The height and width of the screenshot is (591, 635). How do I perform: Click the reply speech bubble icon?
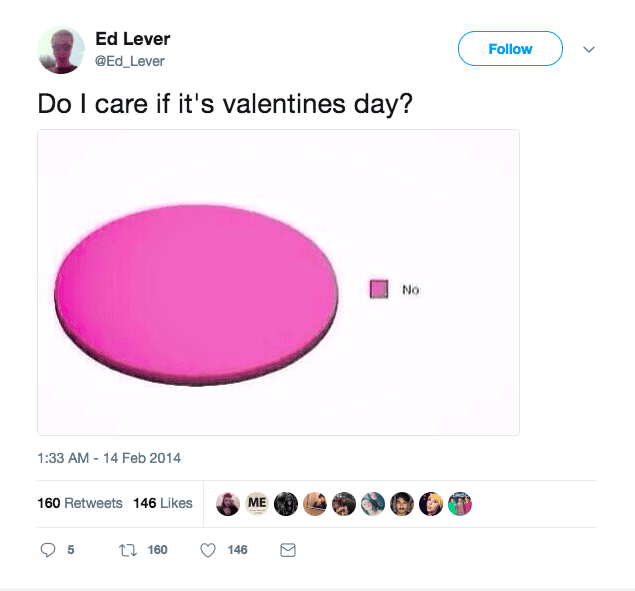click(x=48, y=550)
